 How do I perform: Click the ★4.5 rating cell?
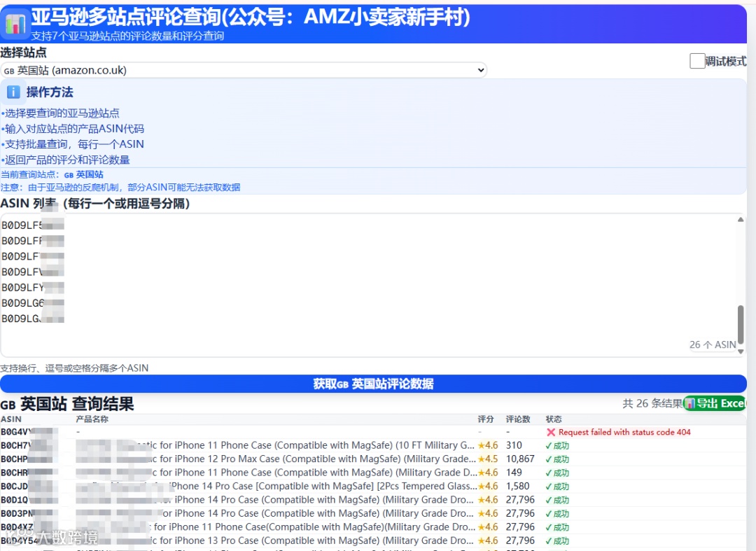pyautogui.click(x=487, y=459)
